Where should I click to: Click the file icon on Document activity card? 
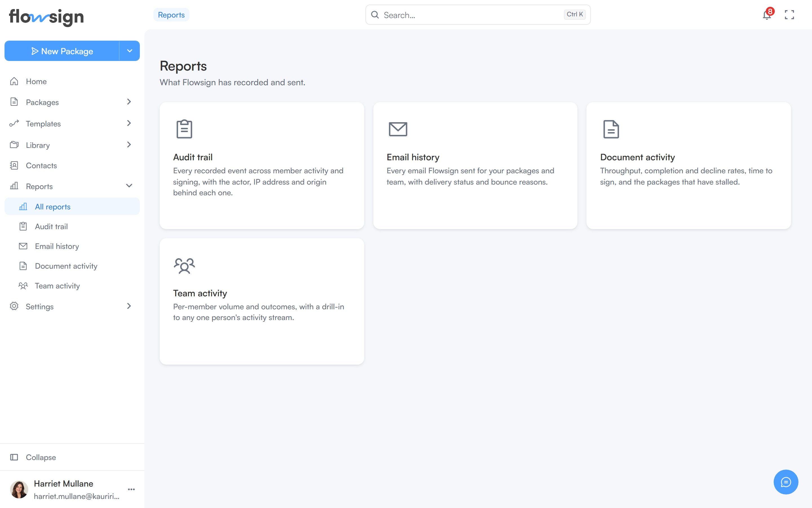click(611, 129)
